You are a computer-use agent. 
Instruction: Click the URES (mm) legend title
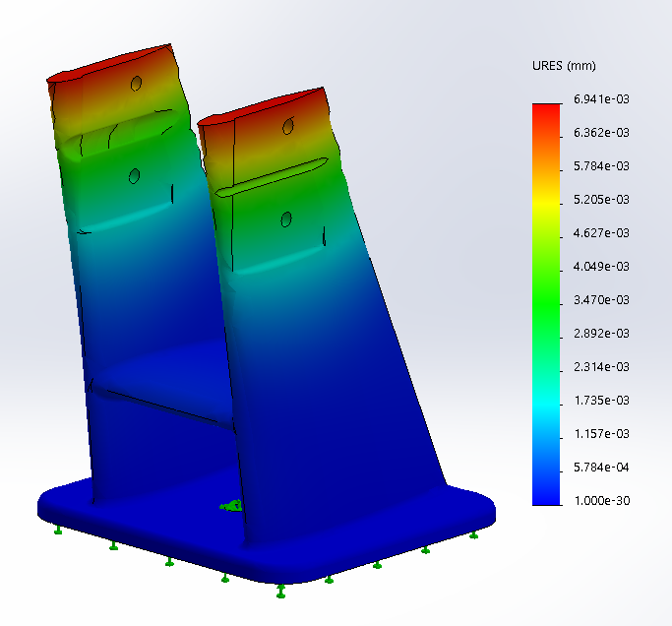(564, 66)
